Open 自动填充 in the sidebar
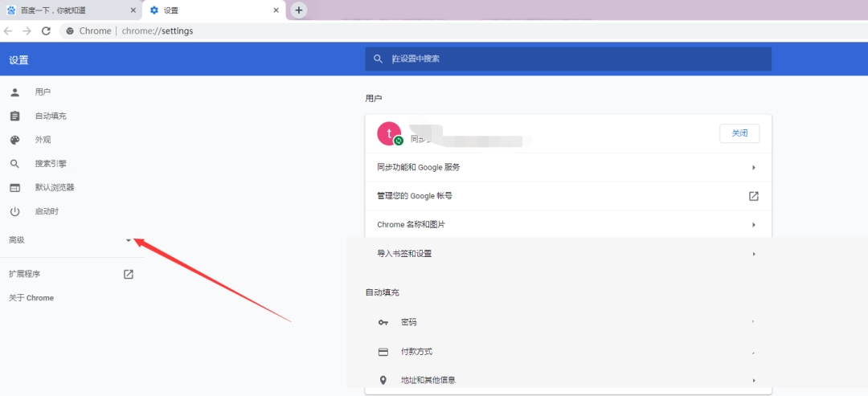This screenshot has height=396, width=868. point(51,116)
